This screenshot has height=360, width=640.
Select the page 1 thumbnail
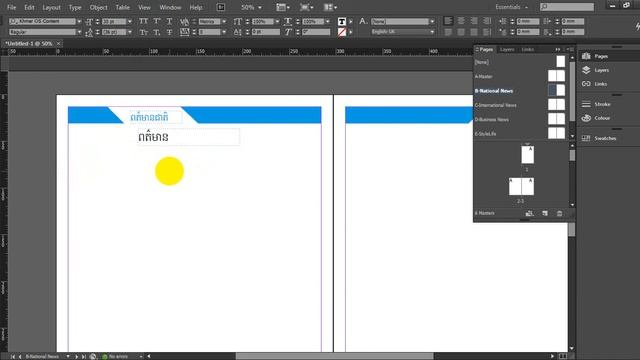coord(527,155)
